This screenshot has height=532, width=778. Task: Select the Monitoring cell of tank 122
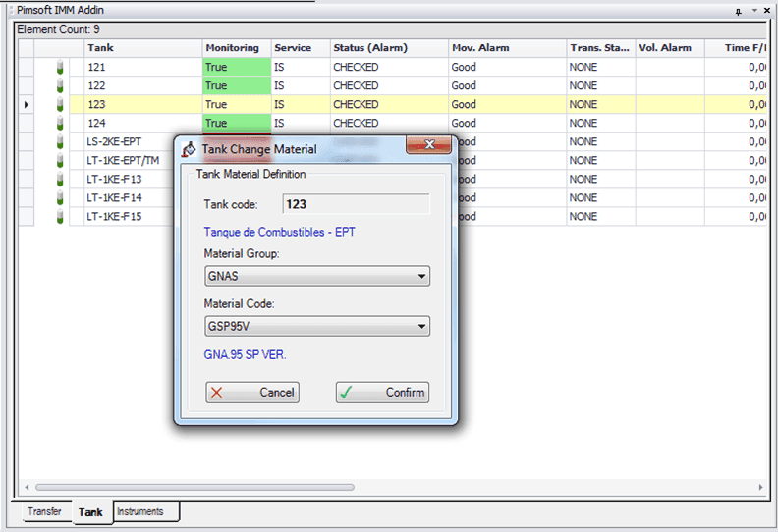(234, 85)
